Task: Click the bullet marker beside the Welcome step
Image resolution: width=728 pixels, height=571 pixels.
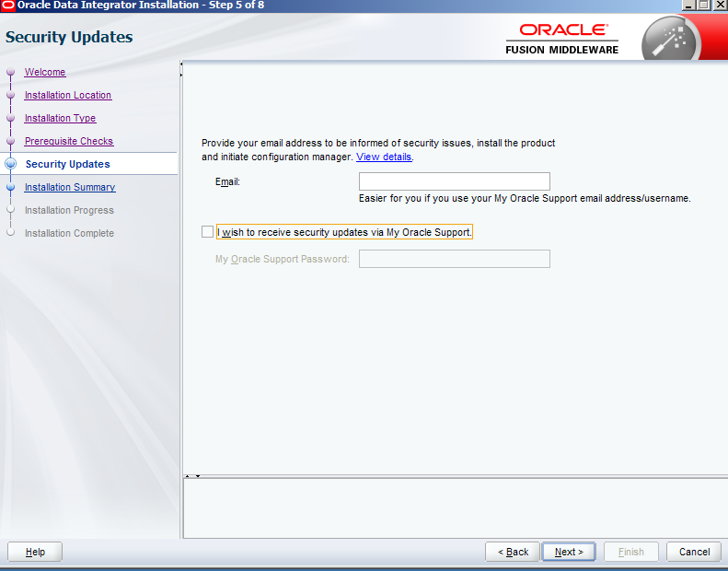Action: 11,72
